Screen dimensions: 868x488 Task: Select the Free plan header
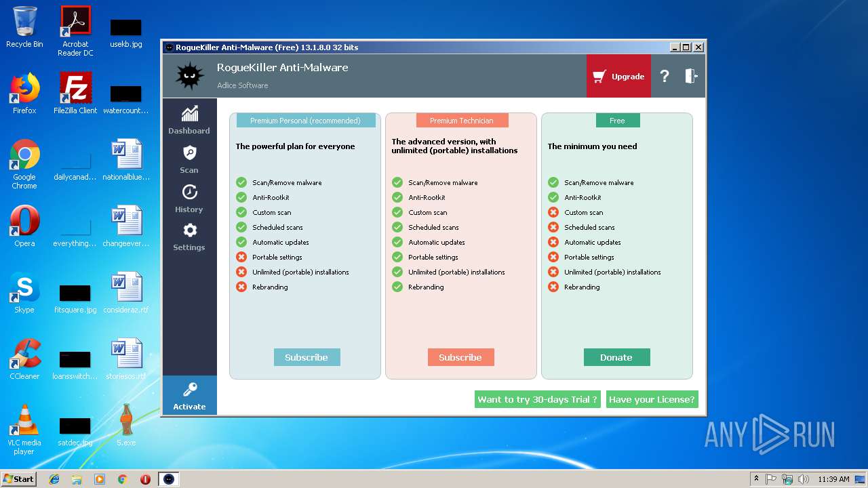pyautogui.click(x=617, y=121)
